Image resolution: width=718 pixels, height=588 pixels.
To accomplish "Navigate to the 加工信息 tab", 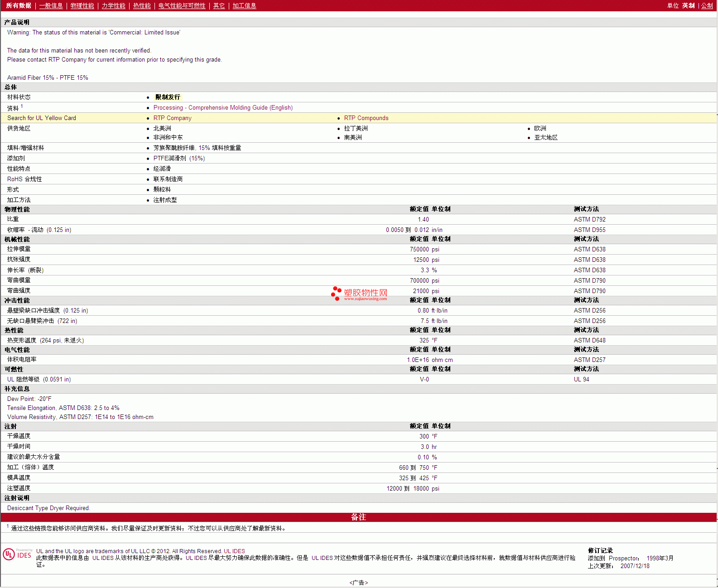I will pos(244,6).
